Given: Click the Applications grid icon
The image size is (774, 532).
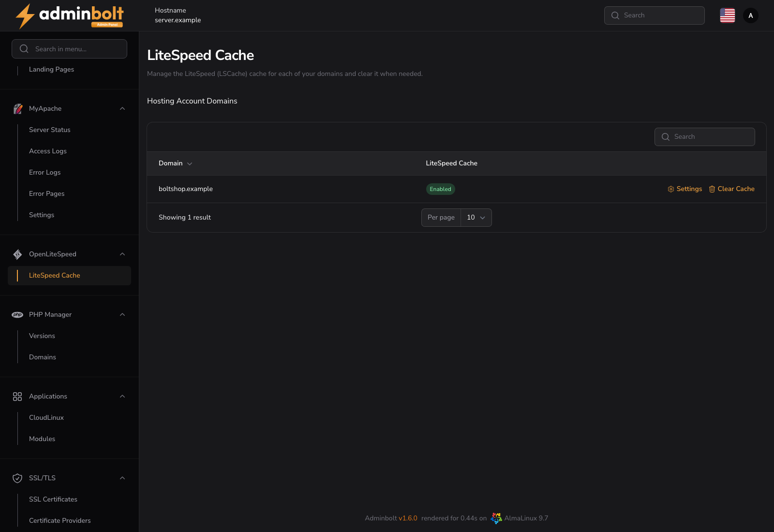Looking at the screenshot, I should (x=17, y=397).
